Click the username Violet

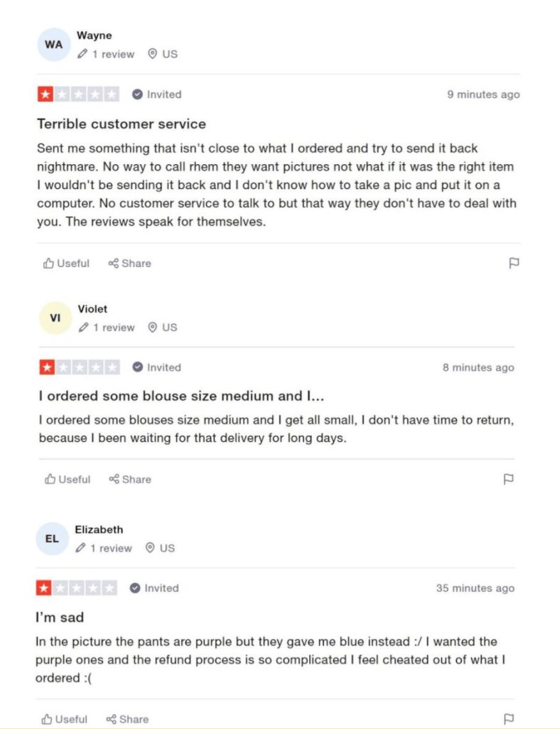point(93,309)
